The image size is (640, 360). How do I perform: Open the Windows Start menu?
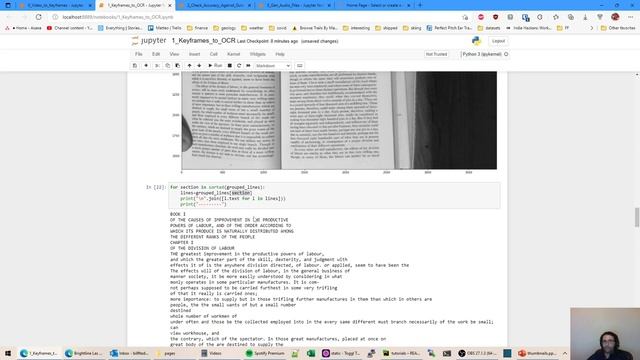pos(8,353)
